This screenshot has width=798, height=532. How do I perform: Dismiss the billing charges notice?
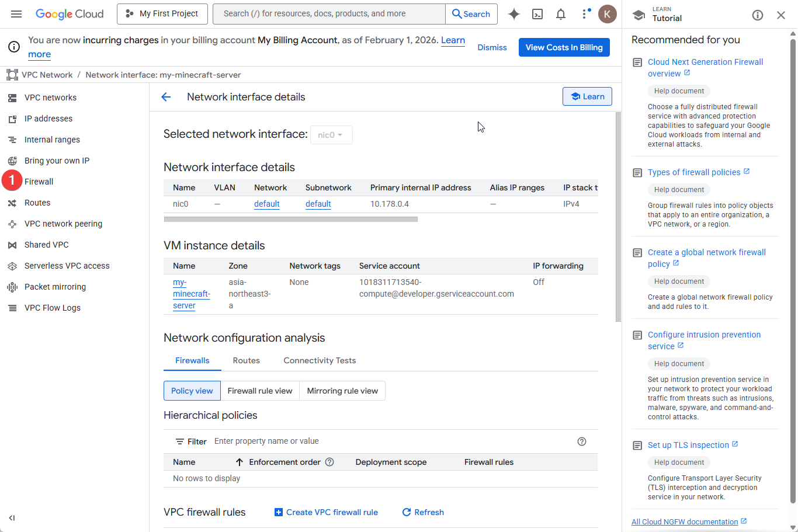[x=492, y=47]
